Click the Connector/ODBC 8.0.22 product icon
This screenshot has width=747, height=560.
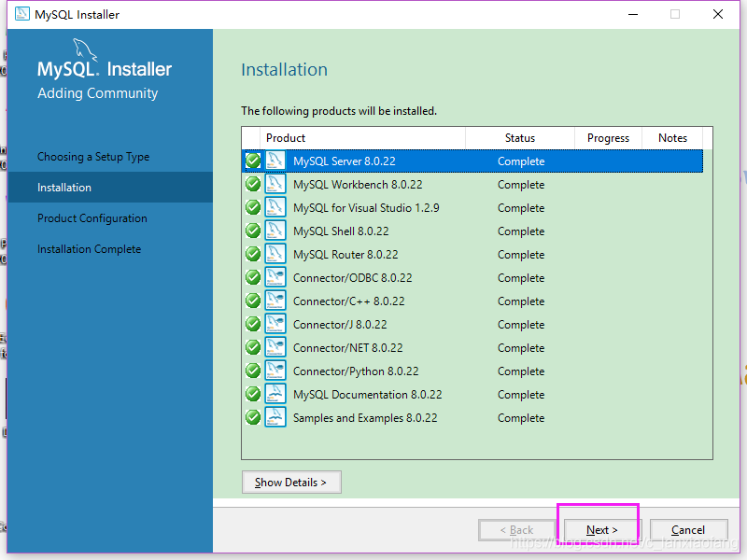[x=275, y=277]
